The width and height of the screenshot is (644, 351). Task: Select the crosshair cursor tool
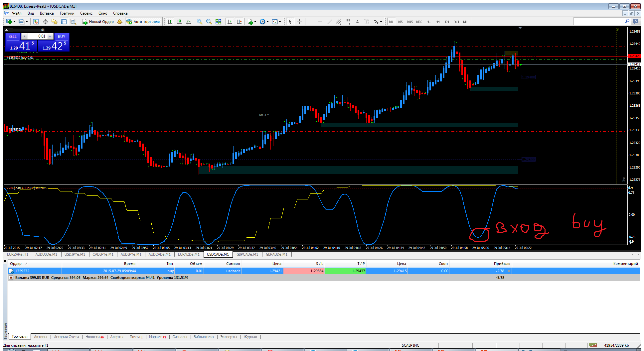(299, 22)
